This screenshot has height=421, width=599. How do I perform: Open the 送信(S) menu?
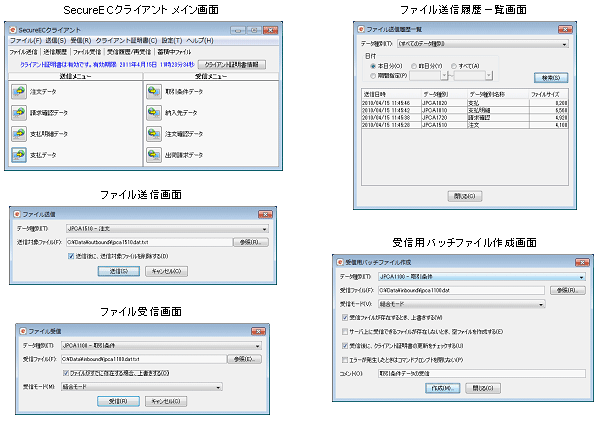coord(56,40)
